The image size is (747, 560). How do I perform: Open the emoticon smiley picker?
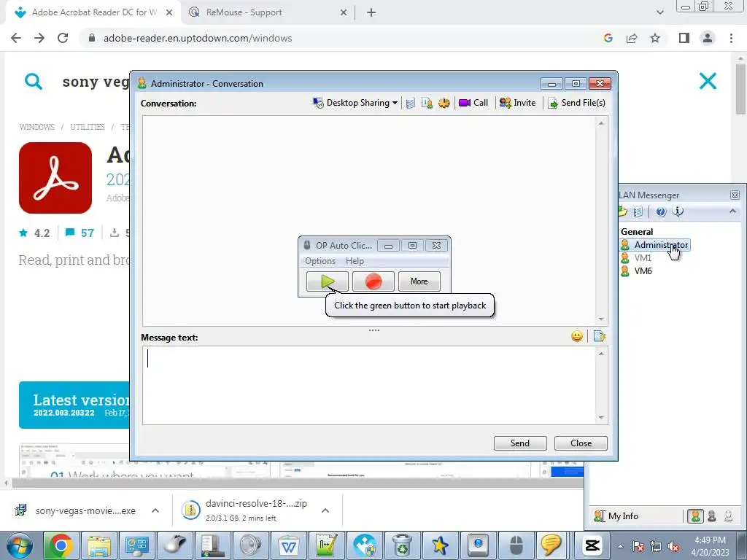pos(577,337)
